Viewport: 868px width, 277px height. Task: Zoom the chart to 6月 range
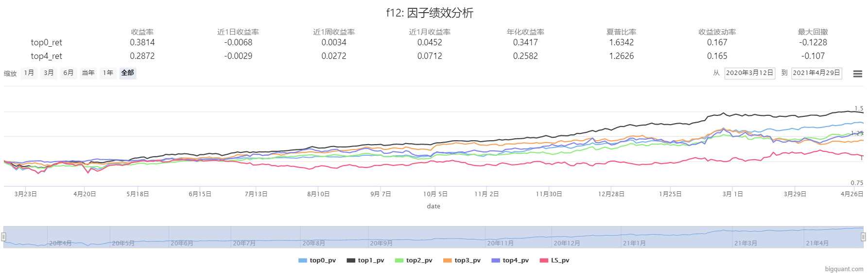coord(69,73)
